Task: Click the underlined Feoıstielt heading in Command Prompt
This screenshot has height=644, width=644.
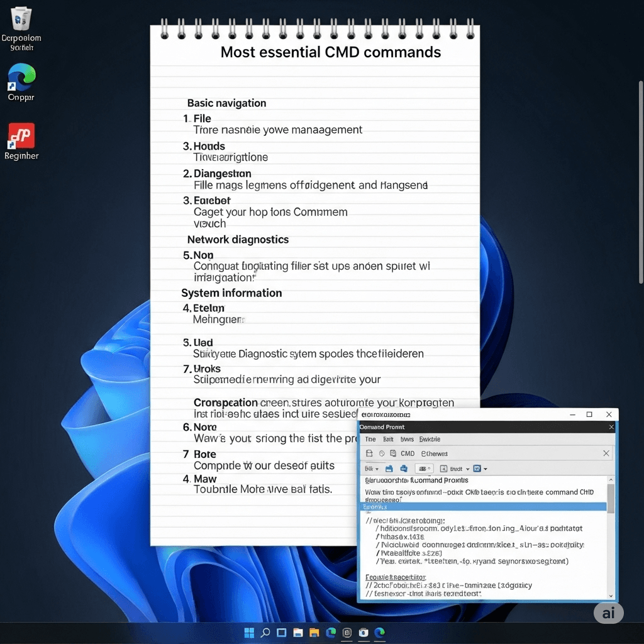Action: coord(396,577)
